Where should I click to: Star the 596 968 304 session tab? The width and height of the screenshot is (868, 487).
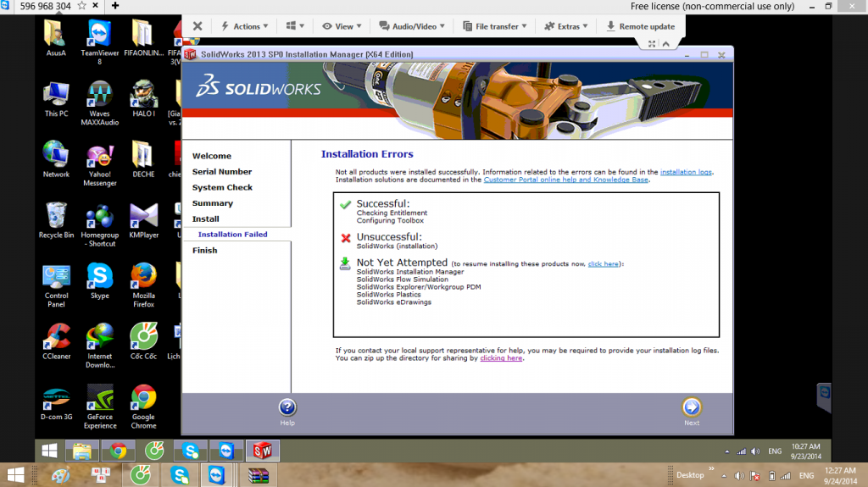81,6
